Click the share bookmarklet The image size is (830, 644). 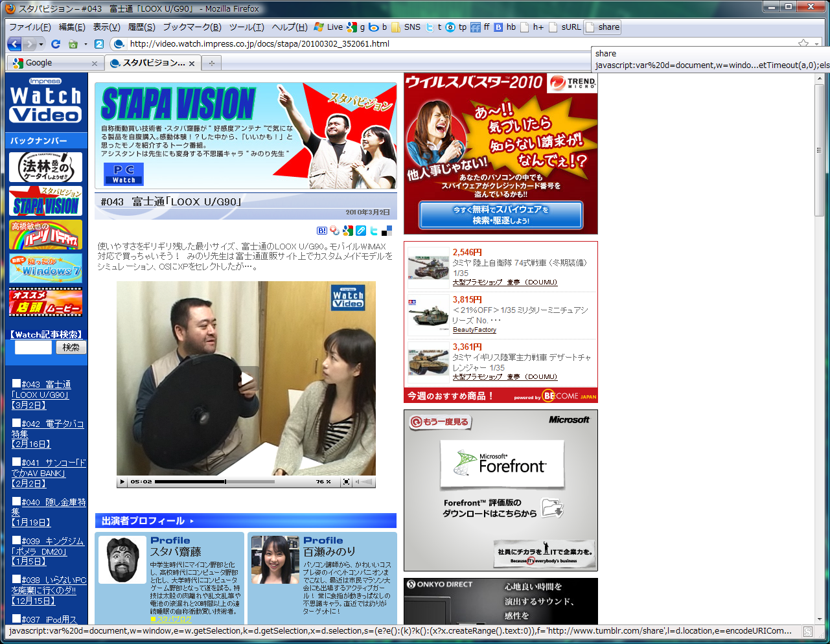tap(603, 27)
